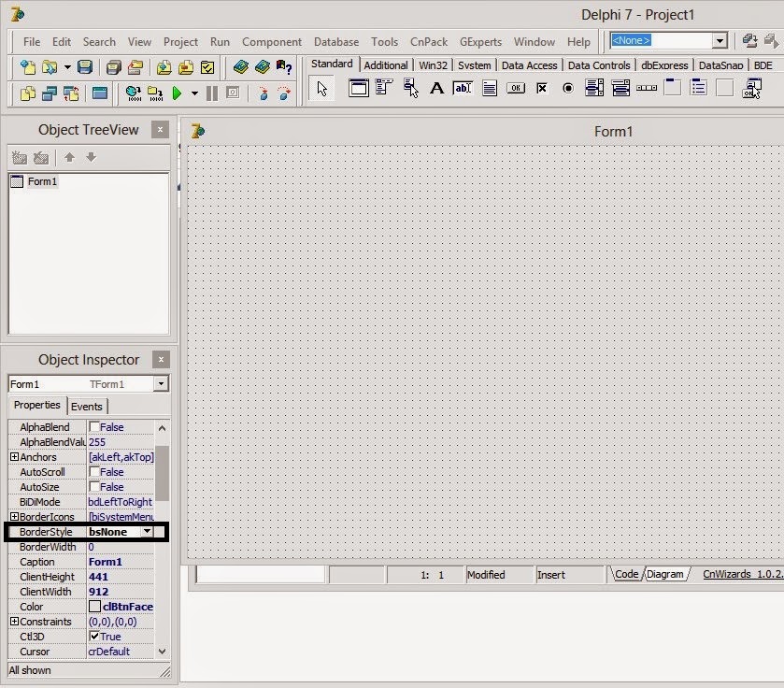Toggle the AlphaBlend property checkbox
The height and width of the screenshot is (688, 784).
click(x=94, y=427)
